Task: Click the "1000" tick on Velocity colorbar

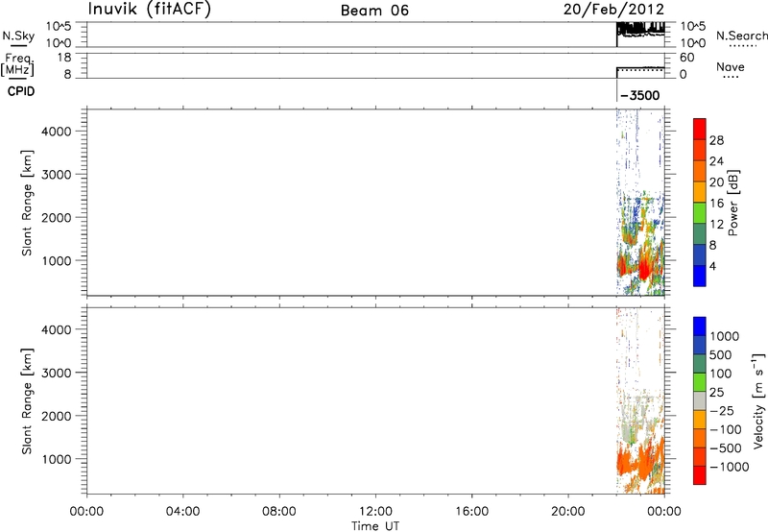Action: click(x=725, y=336)
